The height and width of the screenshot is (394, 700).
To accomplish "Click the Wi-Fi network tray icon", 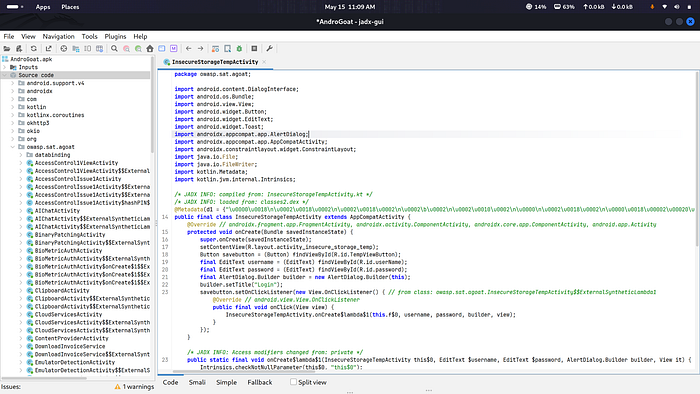I will click(x=665, y=7).
